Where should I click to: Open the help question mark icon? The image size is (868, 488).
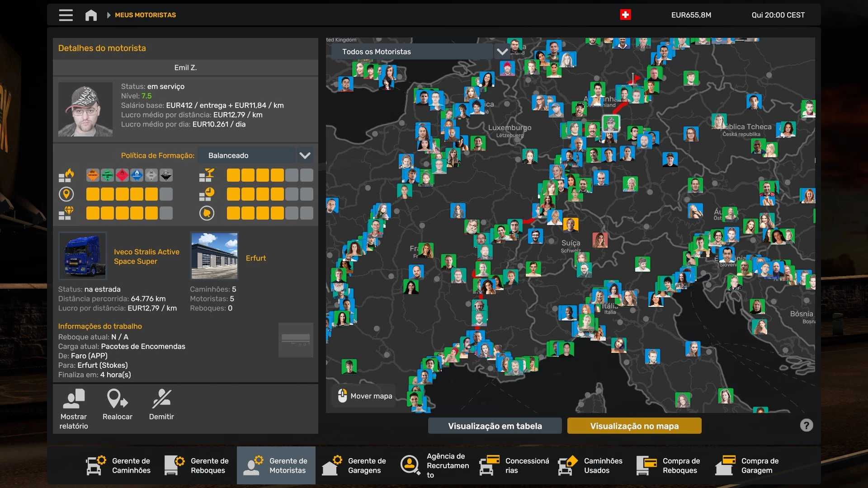click(806, 425)
